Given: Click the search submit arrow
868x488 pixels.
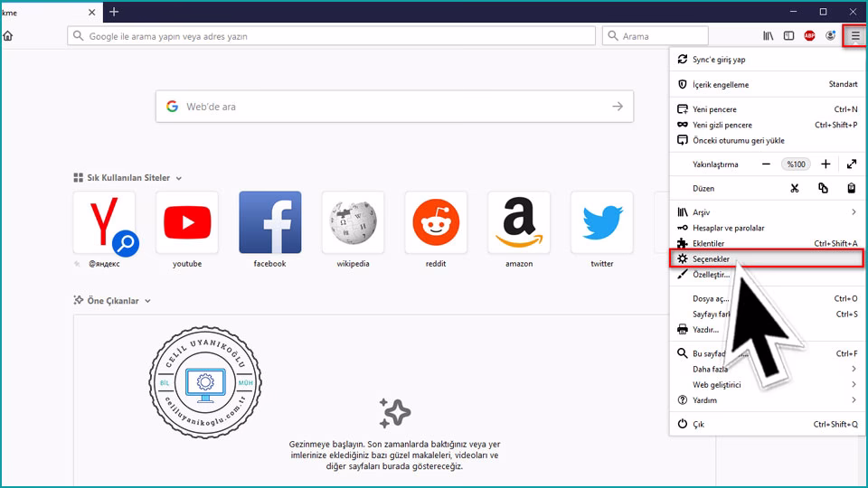Looking at the screenshot, I should [x=618, y=107].
